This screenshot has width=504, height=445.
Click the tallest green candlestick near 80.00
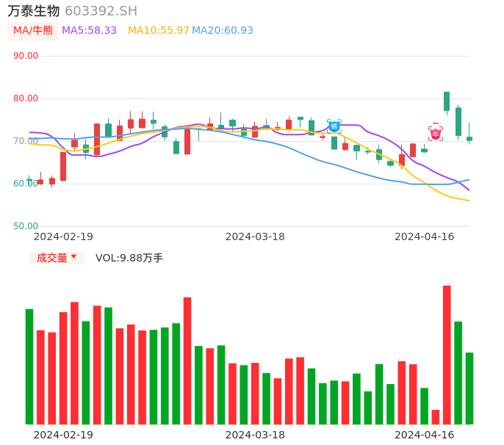(x=447, y=101)
